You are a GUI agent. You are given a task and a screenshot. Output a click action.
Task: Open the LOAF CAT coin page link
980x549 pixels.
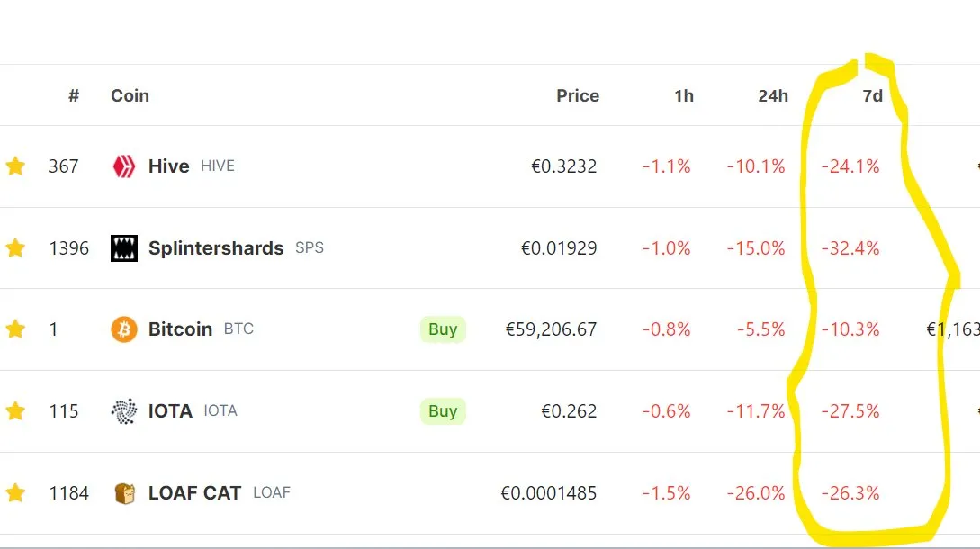click(194, 492)
